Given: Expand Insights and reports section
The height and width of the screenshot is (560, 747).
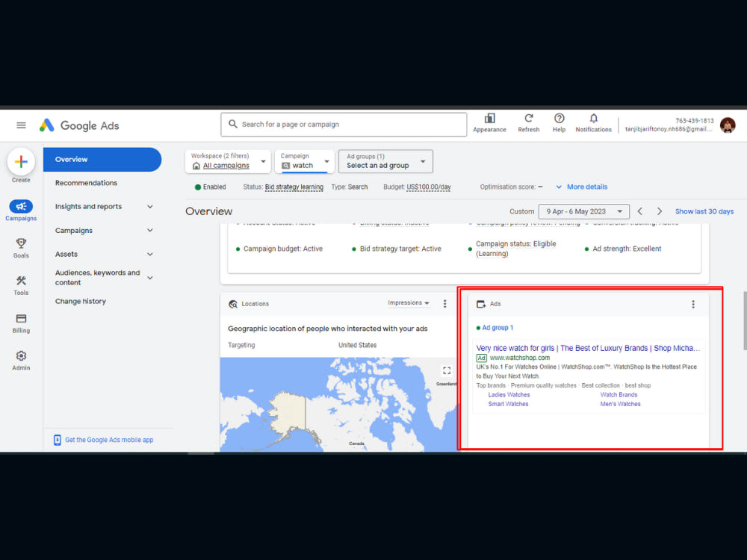Looking at the screenshot, I should tap(149, 206).
